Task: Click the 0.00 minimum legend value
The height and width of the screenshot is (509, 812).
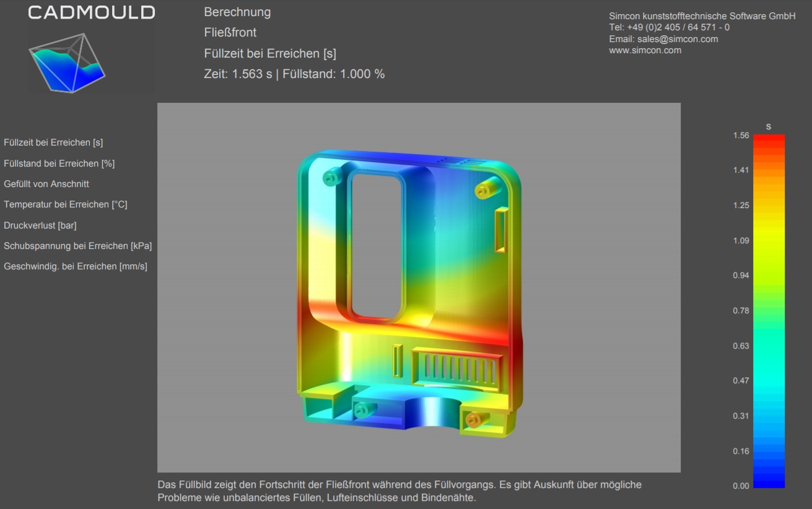Action: [x=741, y=485]
